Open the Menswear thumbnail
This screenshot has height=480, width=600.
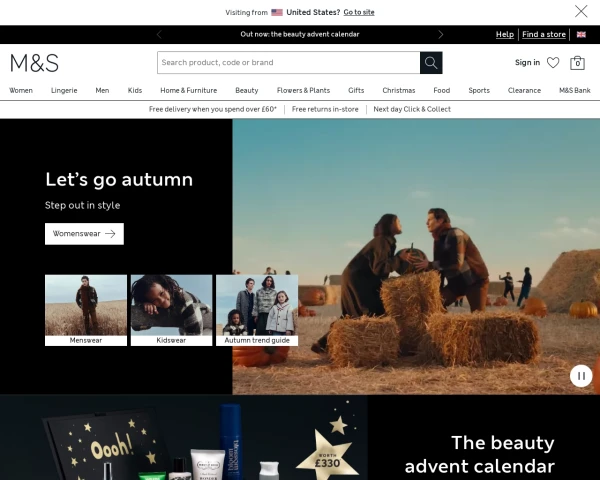click(86, 310)
